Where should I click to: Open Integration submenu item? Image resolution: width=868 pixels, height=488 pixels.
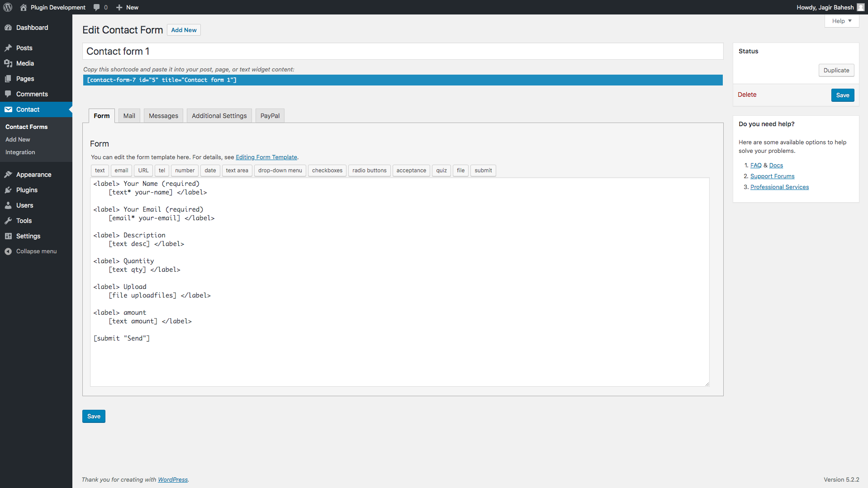[x=20, y=152]
